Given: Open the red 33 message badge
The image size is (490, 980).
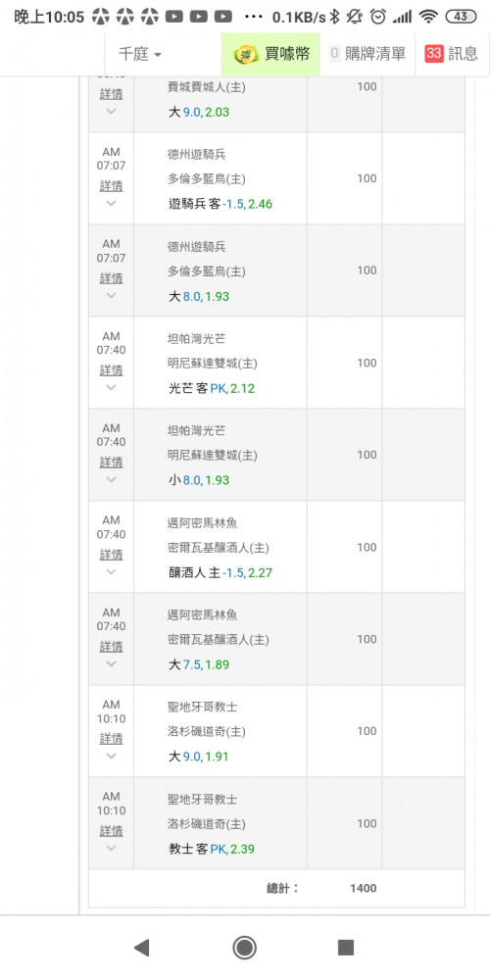Looking at the screenshot, I should (x=434, y=54).
